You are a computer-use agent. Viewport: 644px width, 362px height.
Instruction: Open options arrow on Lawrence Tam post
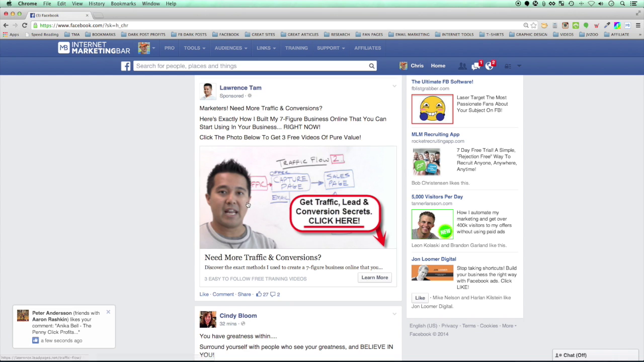[394, 86]
